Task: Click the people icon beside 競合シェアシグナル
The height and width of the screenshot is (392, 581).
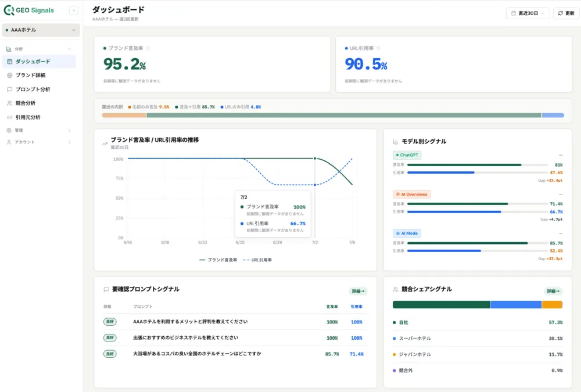Action: tap(395, 289)
